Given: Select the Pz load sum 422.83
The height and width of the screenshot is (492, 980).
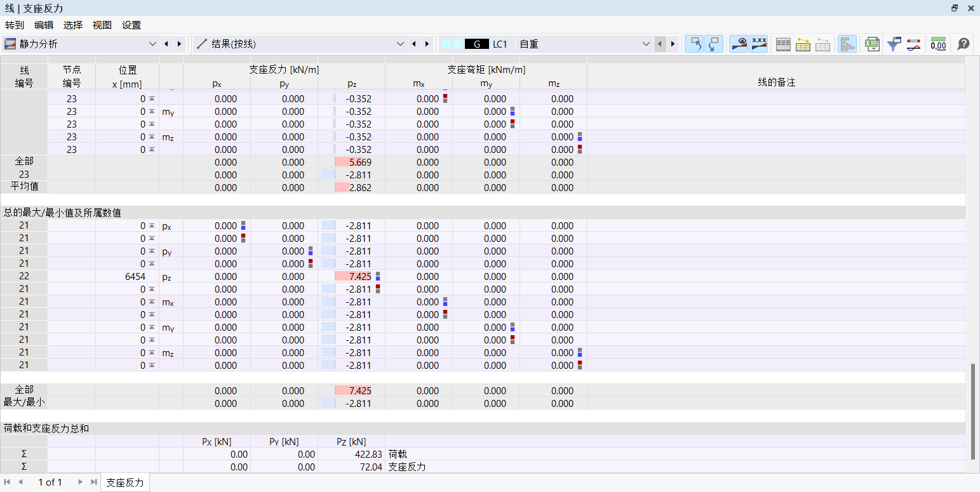Looking at the screenshot, I should [x=351, y=454].
